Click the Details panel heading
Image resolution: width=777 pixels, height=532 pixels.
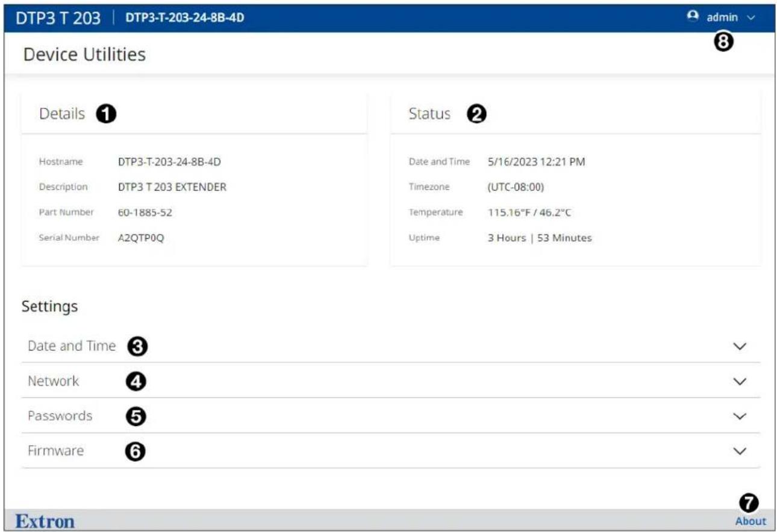point(62,114)
